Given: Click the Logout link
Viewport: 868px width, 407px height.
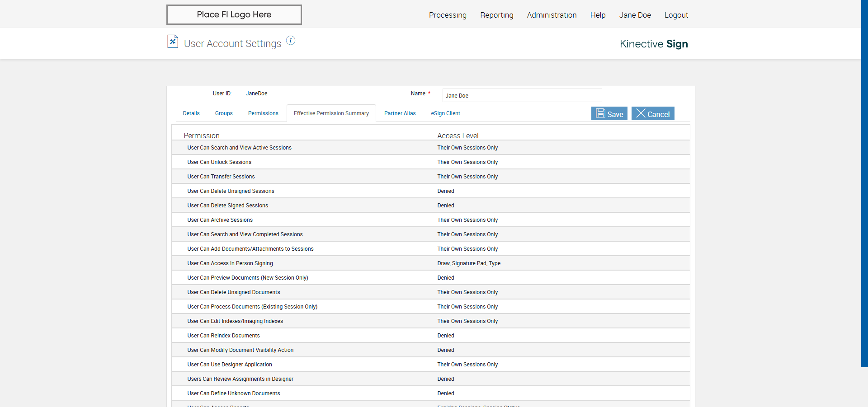Looking at the screenshot, I should [x=676, y=15].
